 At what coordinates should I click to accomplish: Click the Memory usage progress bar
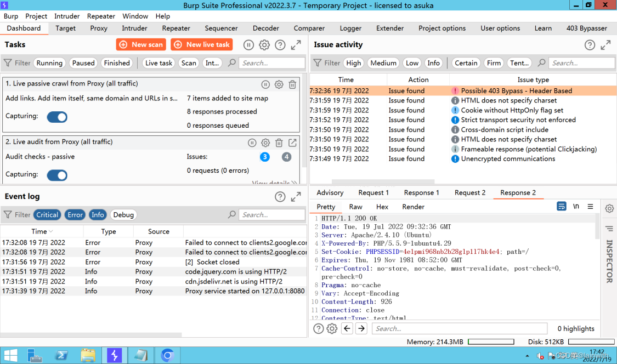(491, 342)
